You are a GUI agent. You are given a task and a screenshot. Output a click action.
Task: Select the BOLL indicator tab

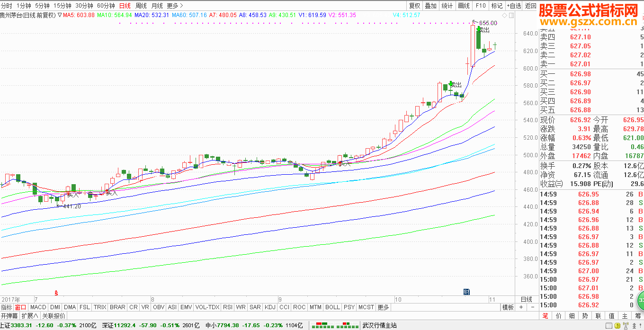coord(333,307)
